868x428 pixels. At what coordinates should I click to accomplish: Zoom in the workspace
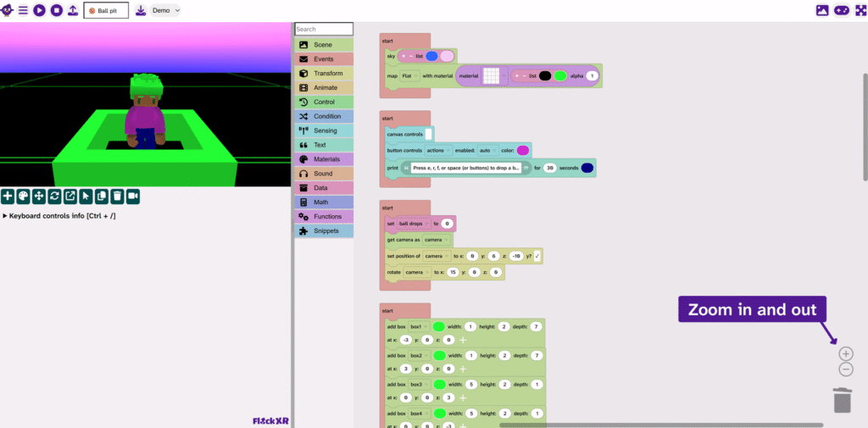coord(846,353)
